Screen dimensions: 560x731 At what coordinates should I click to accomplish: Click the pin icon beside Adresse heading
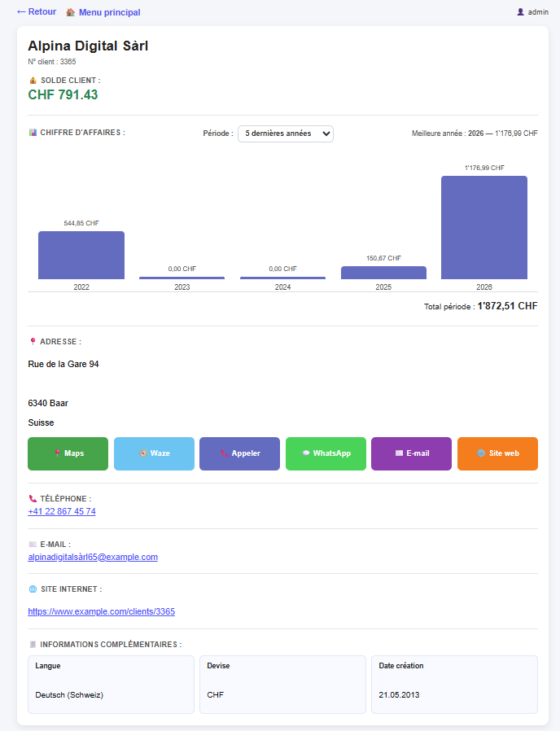[x=33, y=342]
